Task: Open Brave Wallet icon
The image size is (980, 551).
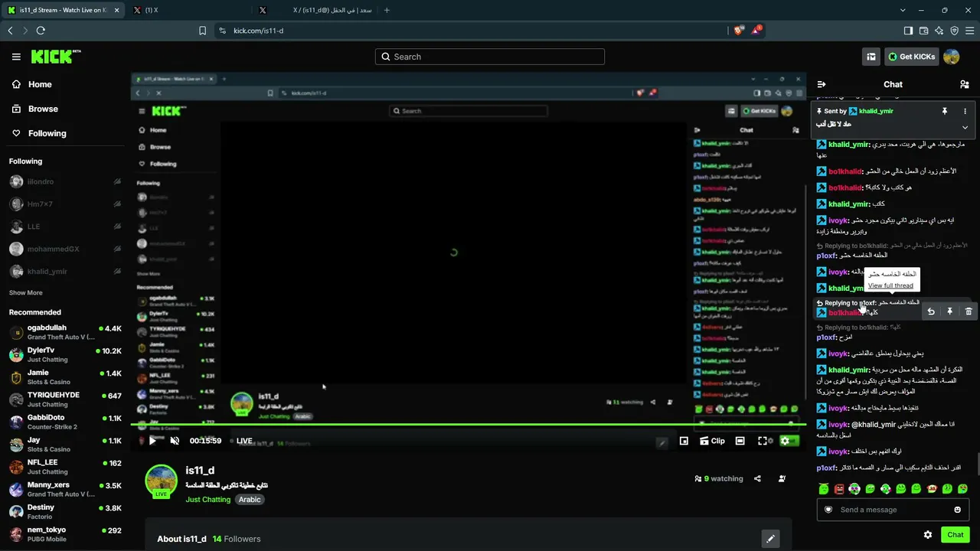Action: click(923, 31)
